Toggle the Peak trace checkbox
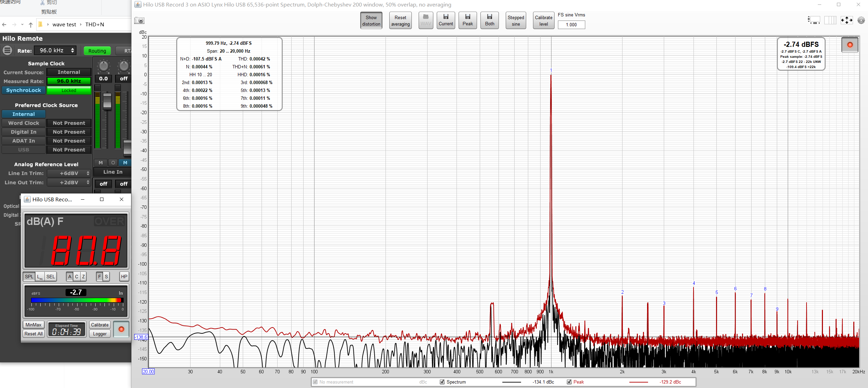The width and height of the screenshot is (868, 388). (x=569, y=382)
